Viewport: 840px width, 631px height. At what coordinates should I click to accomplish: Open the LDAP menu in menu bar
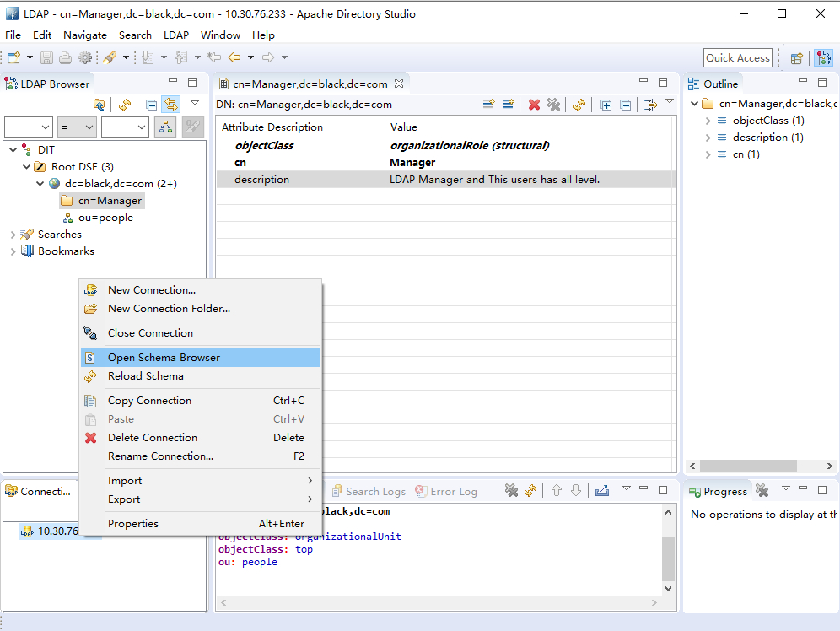click(x=176, y=35)
